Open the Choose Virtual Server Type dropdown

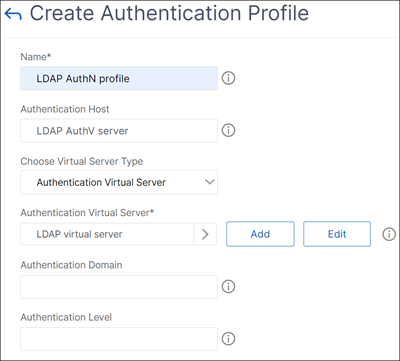click(x=119, y=182)
